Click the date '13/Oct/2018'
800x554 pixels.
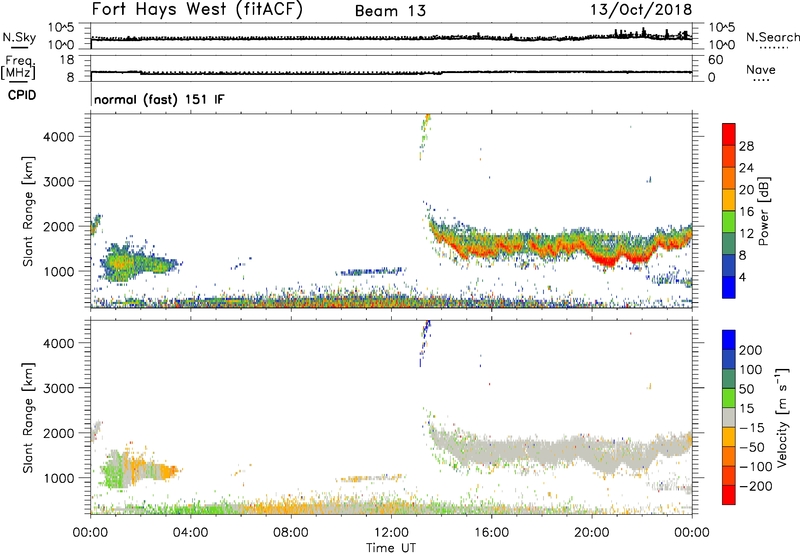click(641, 10)
